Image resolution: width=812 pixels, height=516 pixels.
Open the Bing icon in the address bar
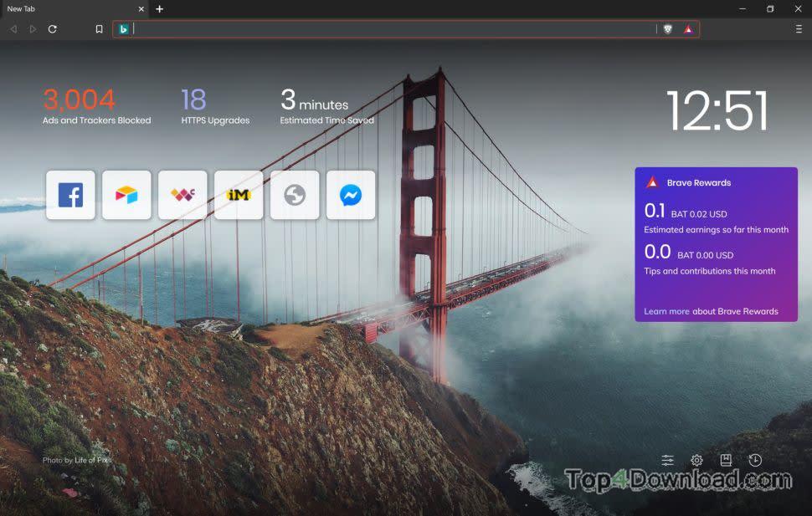click(124, 28)
